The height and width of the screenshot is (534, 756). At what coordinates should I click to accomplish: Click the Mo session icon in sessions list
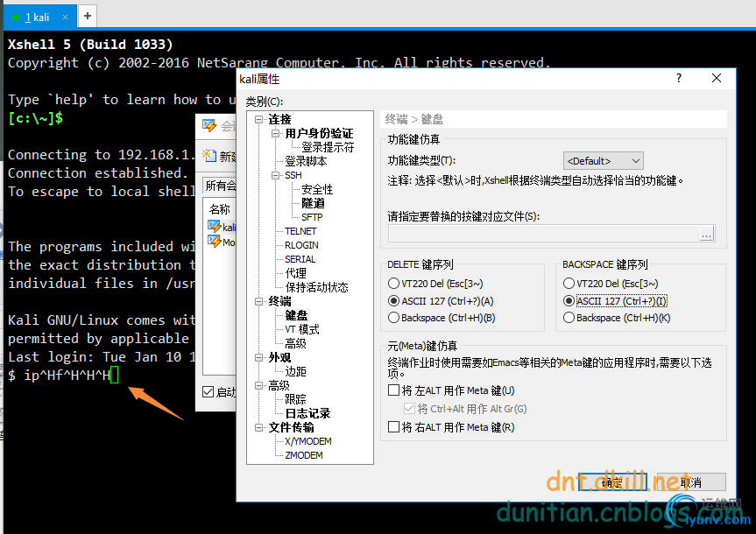tap(214, 241)
